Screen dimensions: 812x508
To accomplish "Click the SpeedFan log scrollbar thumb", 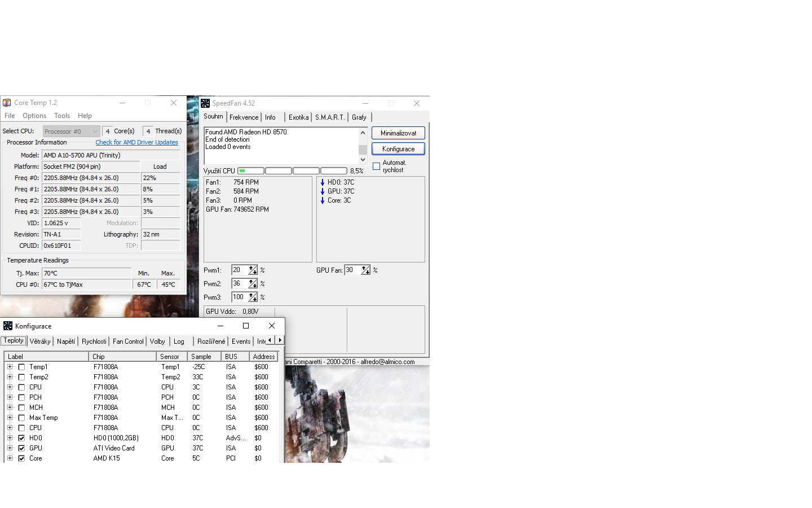I will click(x=363, y=150).
